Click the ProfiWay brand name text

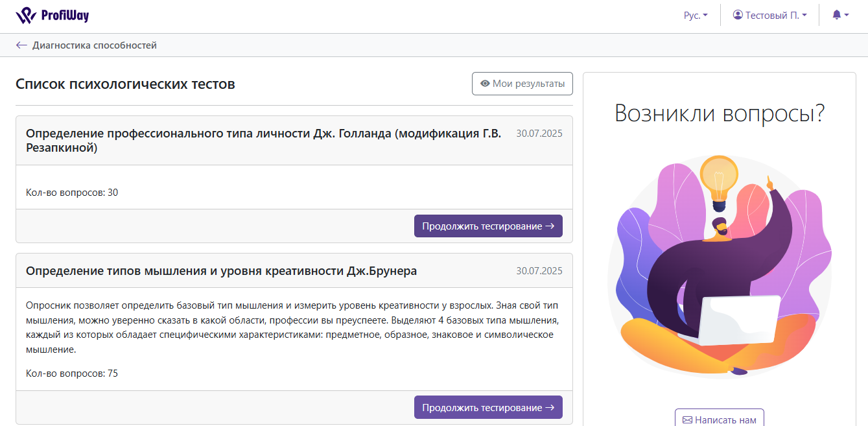pyautogui.click(x=65, y=16)
